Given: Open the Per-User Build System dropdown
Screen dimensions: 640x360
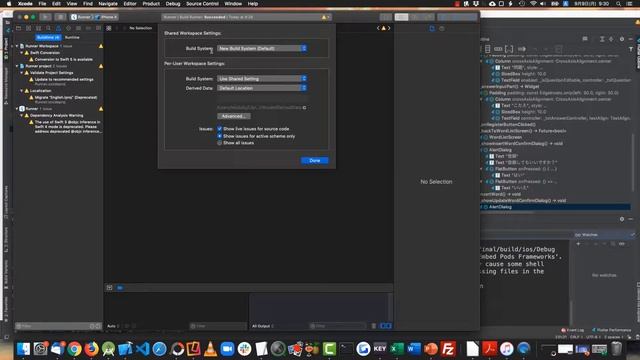Looking at the screenshot, I should click(x=262, y=78).
